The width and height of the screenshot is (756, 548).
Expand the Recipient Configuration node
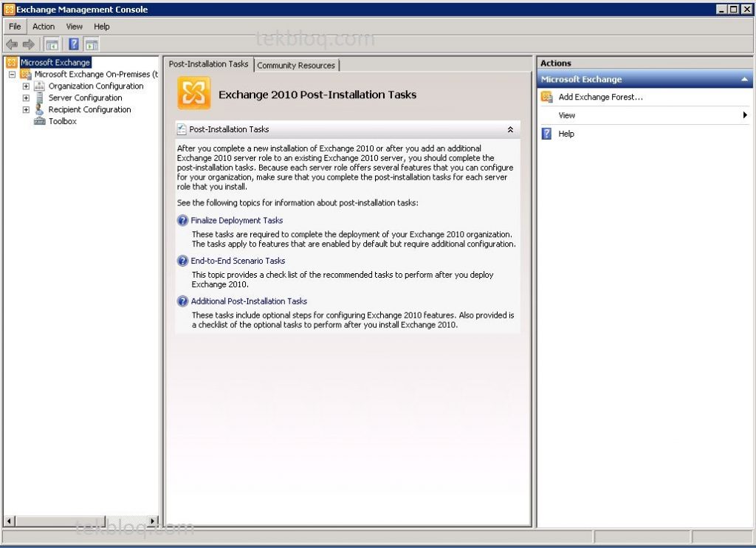click(26, 109)
